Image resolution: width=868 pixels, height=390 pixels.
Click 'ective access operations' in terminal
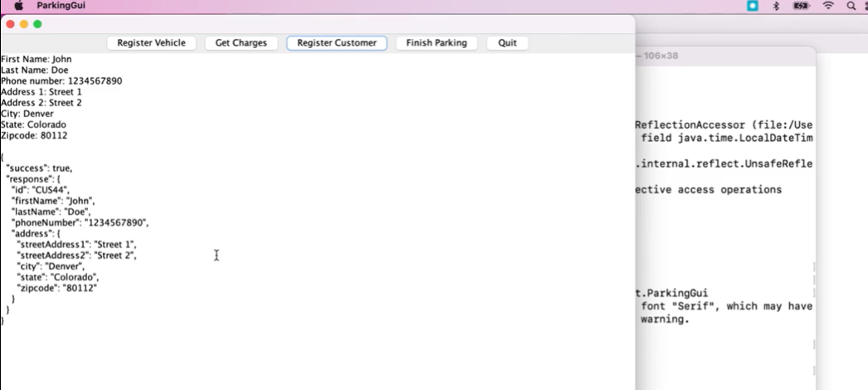point(709,190)
